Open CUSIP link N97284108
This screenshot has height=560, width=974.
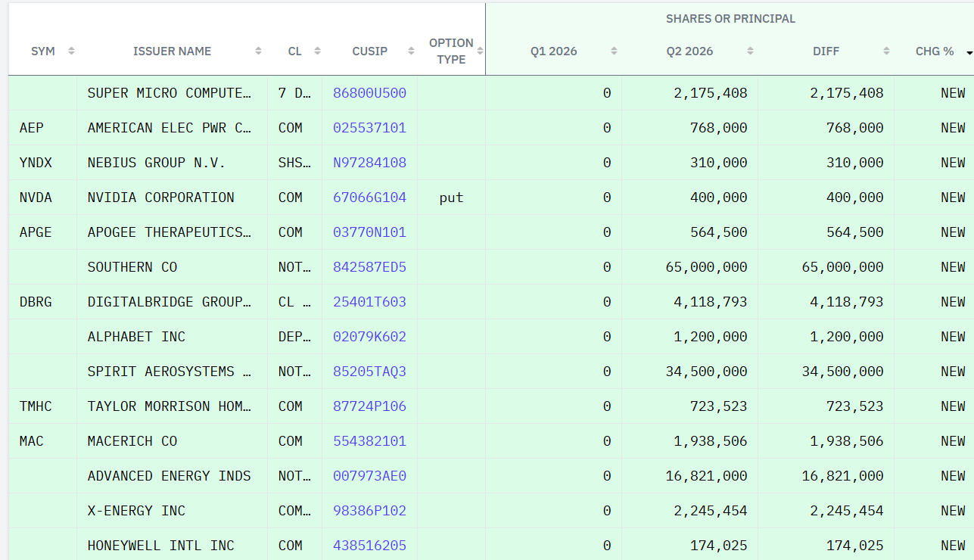(x=369, y=163)
